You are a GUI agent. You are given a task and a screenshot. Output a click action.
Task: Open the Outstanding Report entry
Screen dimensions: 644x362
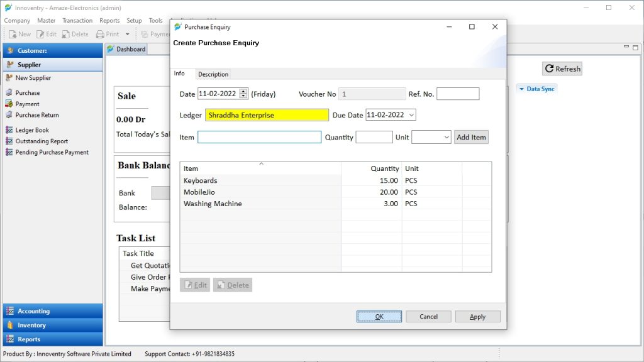(x=42, y=141)
